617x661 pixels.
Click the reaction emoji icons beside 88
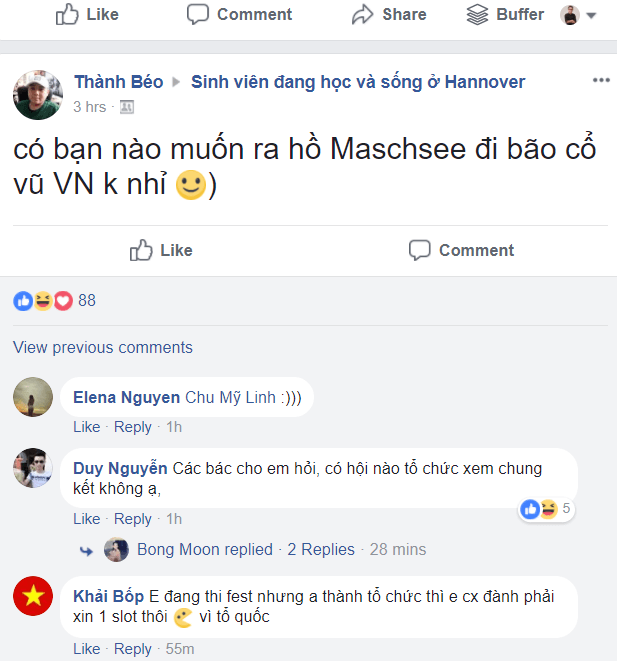click(42, 300)
